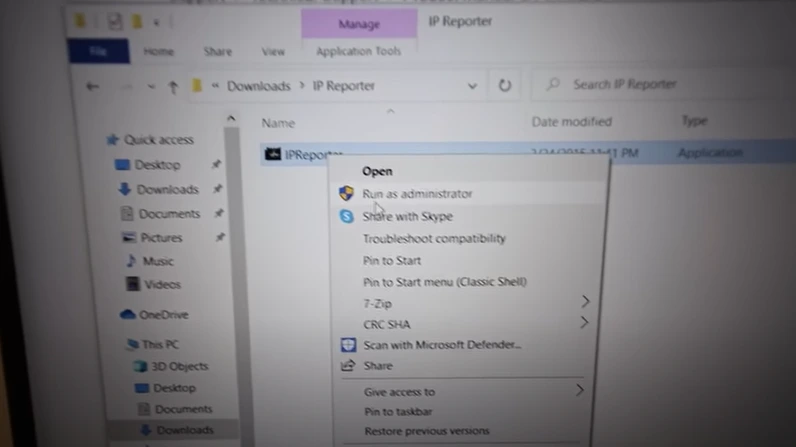Open the CRC SHA menu entry
The height and width of the screenshot is (447, 796).
[387, 324]
